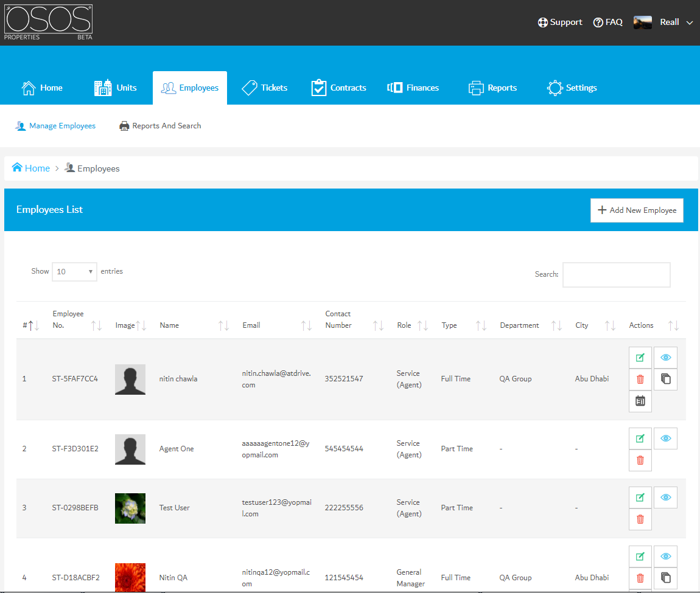This screenshot has width=700, height=593.
Task: Open the Show entries dropdown
Action: click(x=74, y=272)
